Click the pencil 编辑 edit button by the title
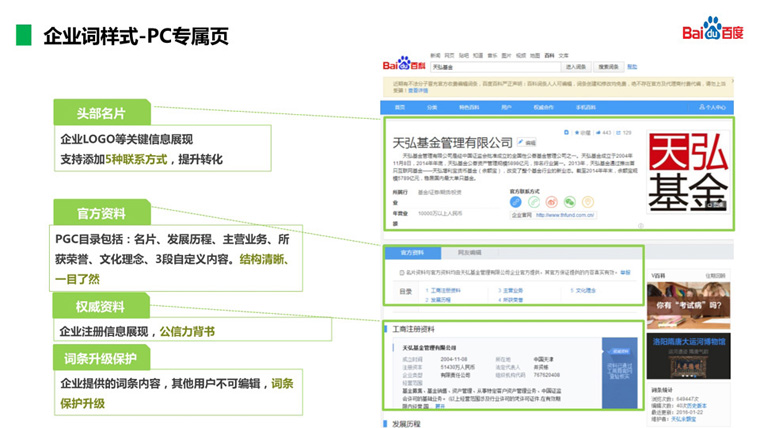This screenshot has height=428, width=760. tap(526, 143)
